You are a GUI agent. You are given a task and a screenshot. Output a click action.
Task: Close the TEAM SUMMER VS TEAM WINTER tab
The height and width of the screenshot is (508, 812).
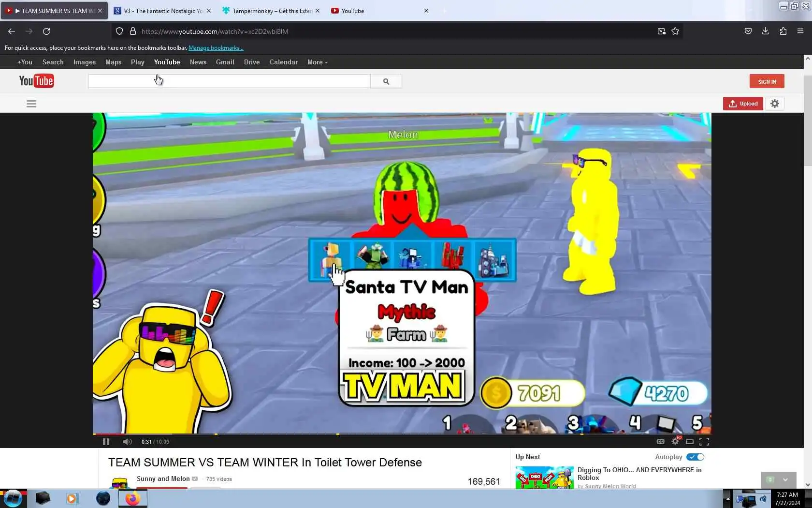tap(100, 11)
